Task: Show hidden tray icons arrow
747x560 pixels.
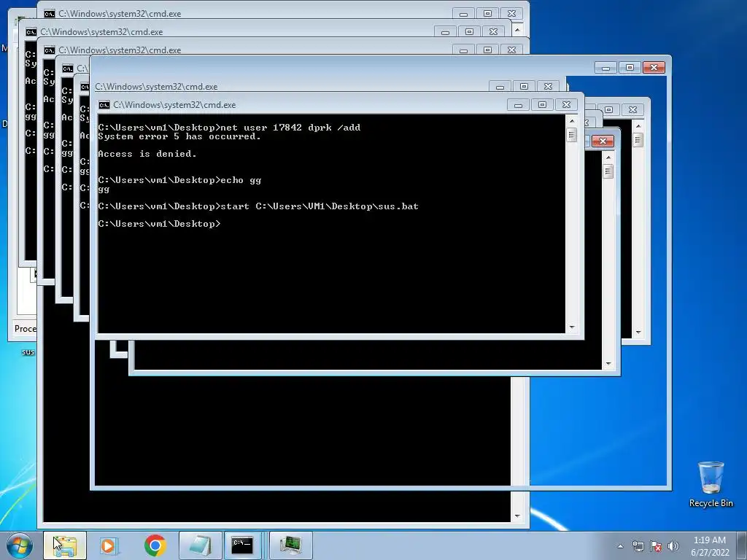Action: (620, 546)
